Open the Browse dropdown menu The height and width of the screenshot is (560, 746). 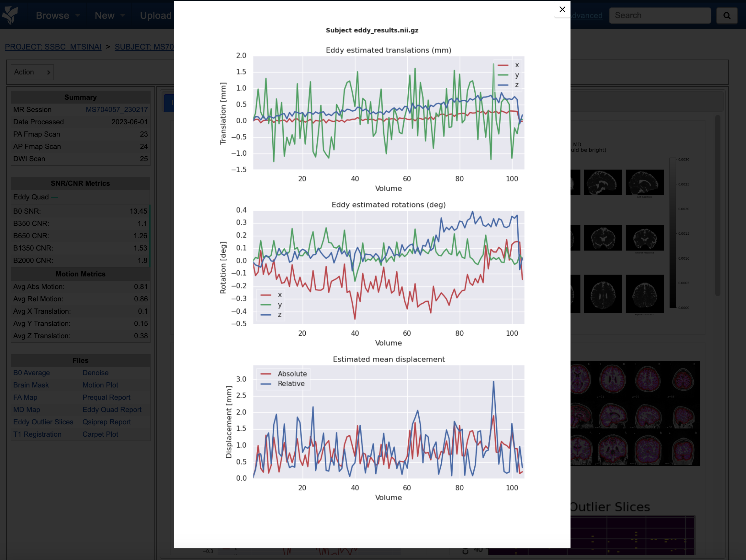pyautogui.click(x=58, y=15)
